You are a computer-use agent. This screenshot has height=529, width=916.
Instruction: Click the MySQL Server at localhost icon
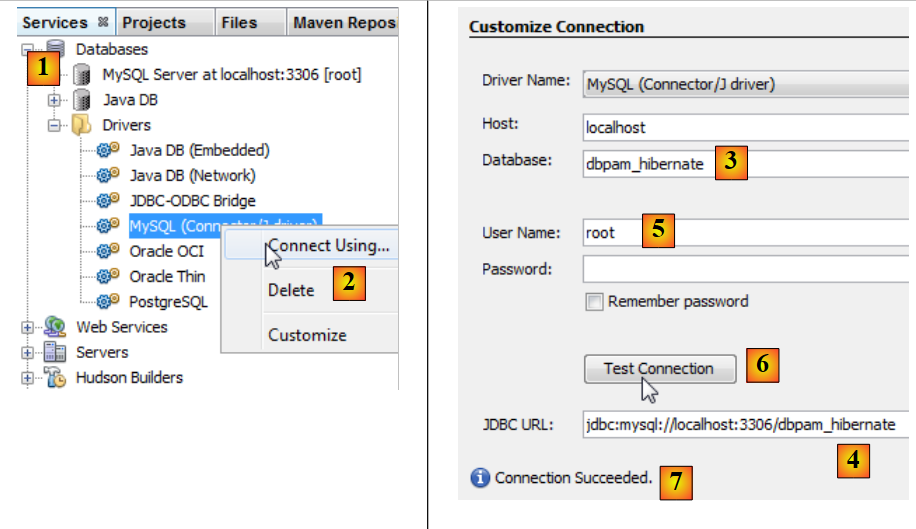(x=83, y=75)
